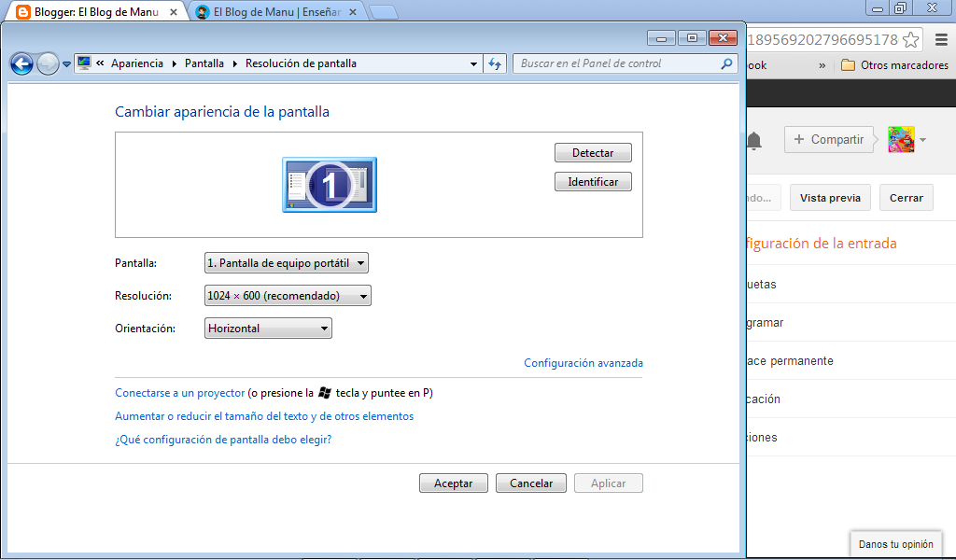This screenshot has height=560, width=956.
Task: Click Vista previa in Blogger
Action: [829, 197]
